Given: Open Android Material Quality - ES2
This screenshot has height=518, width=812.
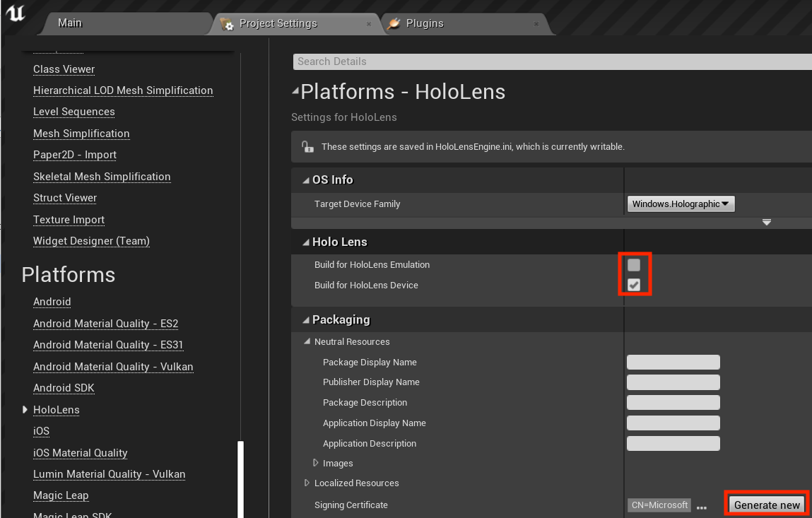Looking at the screenshot, I should tap(105, 324).
